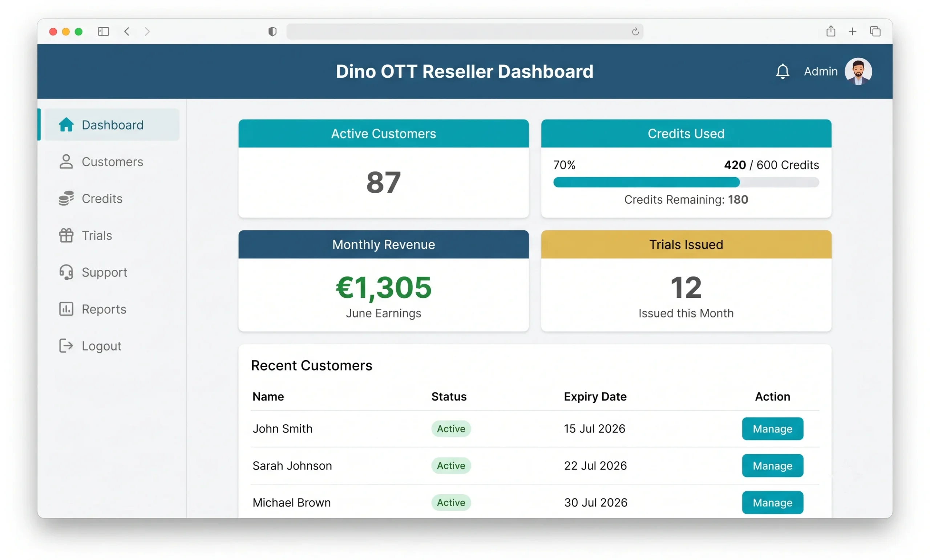Click the Expiry Date column header
The width and height of the screenshot is (930, 560).
click(595, 397)
